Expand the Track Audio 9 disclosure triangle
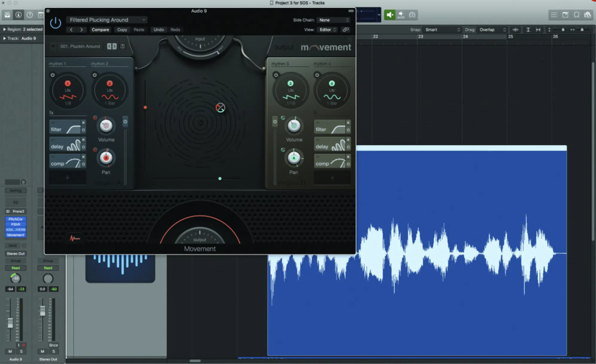The height and width of the screenshot is (364, 596). pyautogui.click(x=4, y=38)
